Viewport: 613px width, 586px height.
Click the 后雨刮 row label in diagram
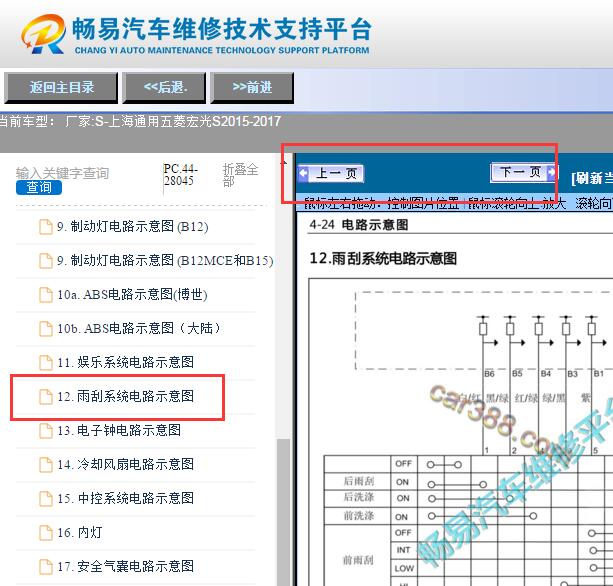click(358, 481)
